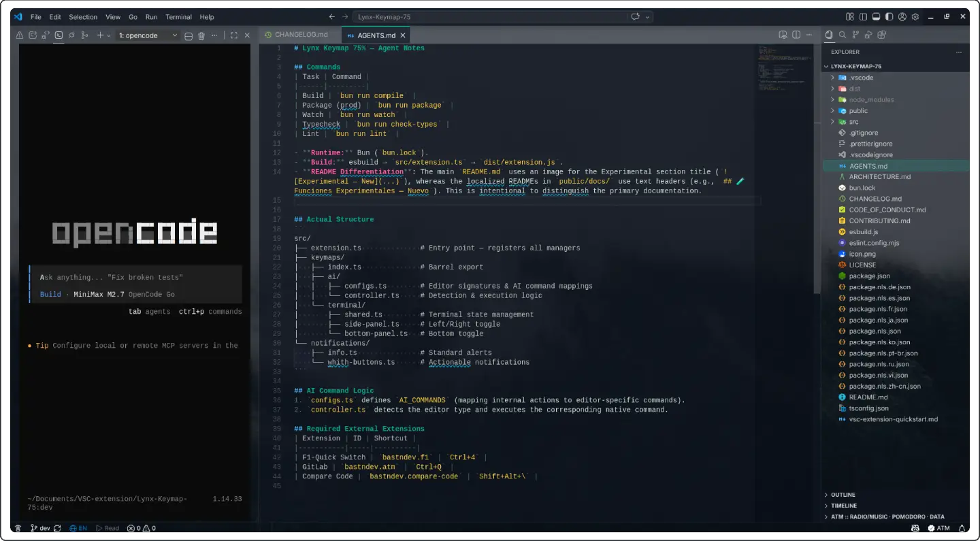
Task: Expand the TIMELINE section
Action: coord(896,506)
